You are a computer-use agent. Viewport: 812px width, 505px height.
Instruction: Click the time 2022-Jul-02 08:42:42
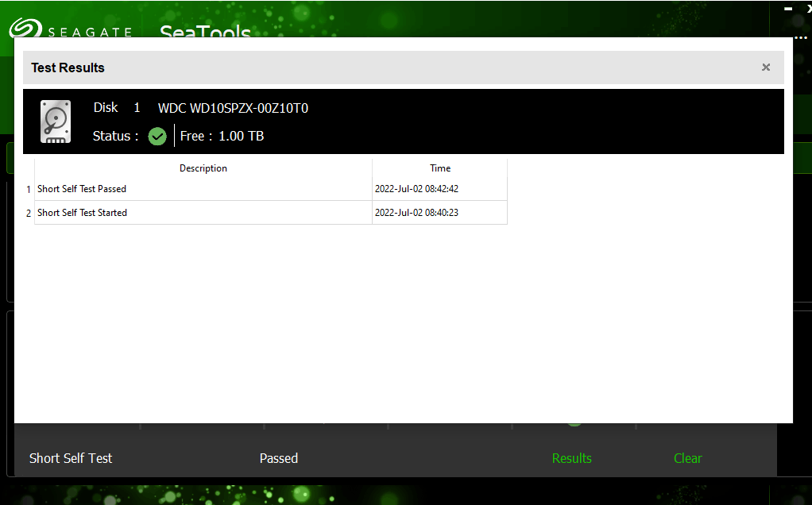pyautogui.click(x=416, y=189)
